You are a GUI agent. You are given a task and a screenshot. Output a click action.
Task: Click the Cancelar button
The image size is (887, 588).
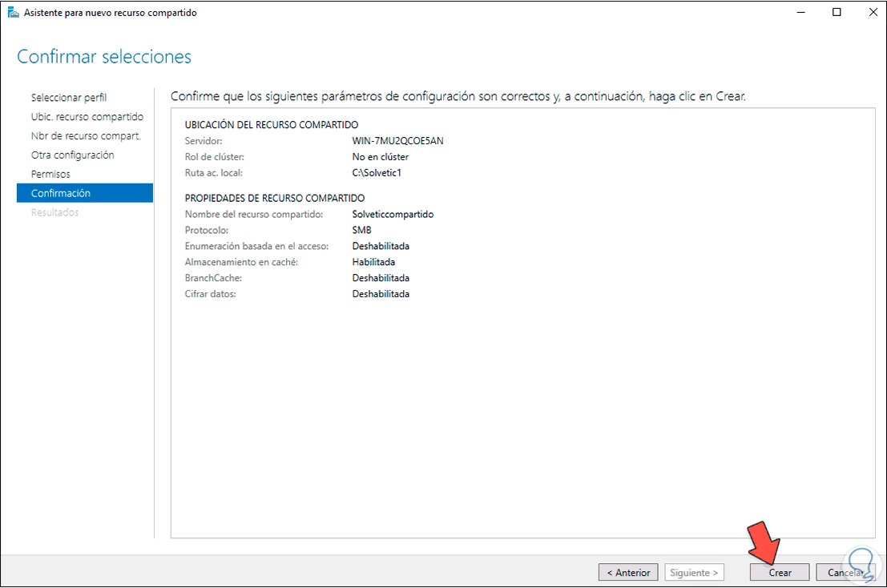coord(847,572)
